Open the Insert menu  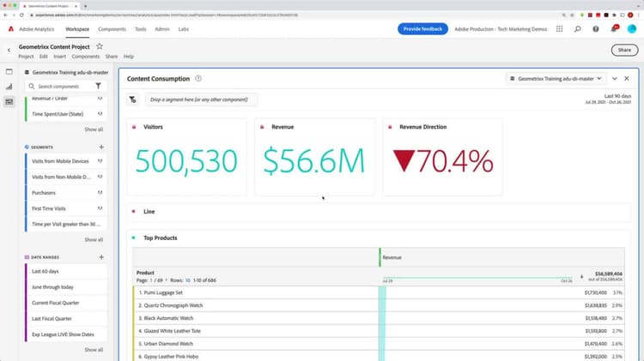coord(59,57)
